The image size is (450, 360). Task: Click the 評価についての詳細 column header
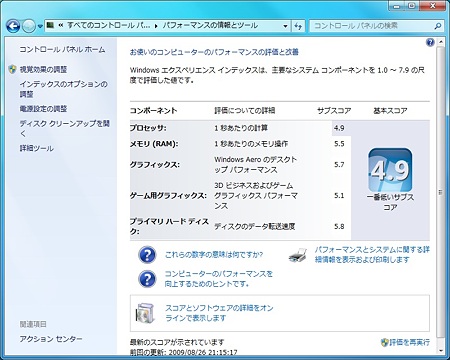pos(245,111)
